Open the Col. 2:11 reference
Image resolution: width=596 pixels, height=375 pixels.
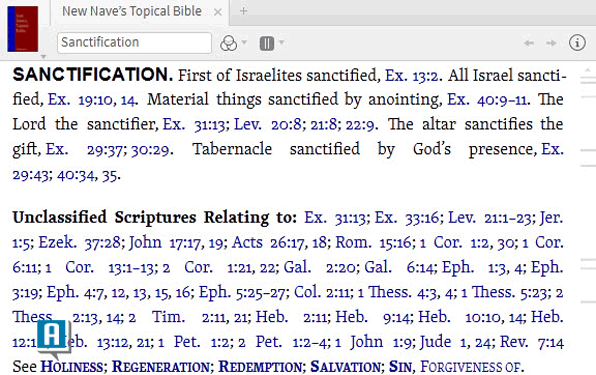(x=323, y=293)
